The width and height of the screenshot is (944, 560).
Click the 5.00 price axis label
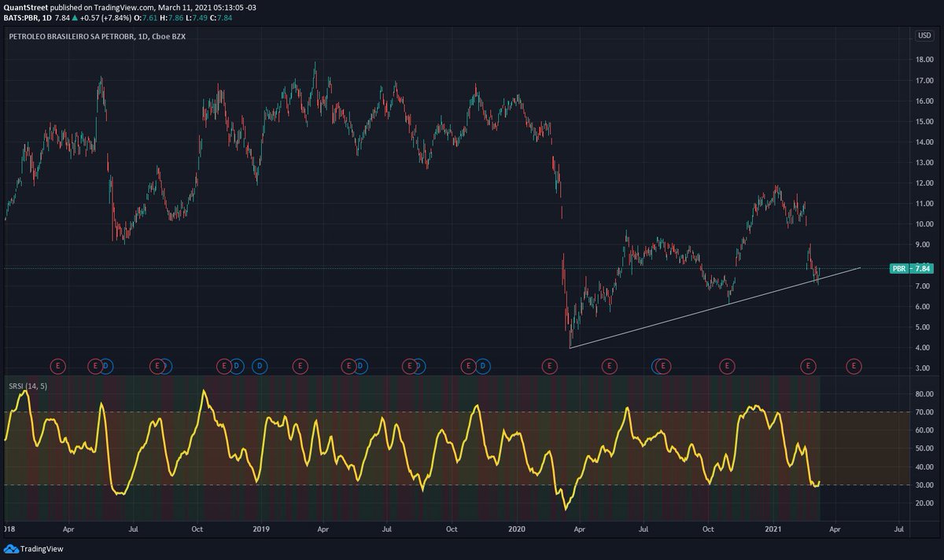pyautogui.click(x=924, y=326)
